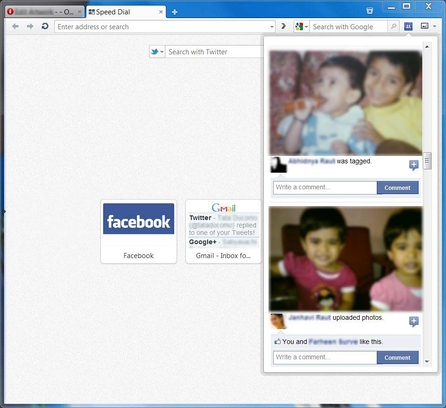
Task: Focus the Search with Twitter field
Action: (x=215, y=52)
